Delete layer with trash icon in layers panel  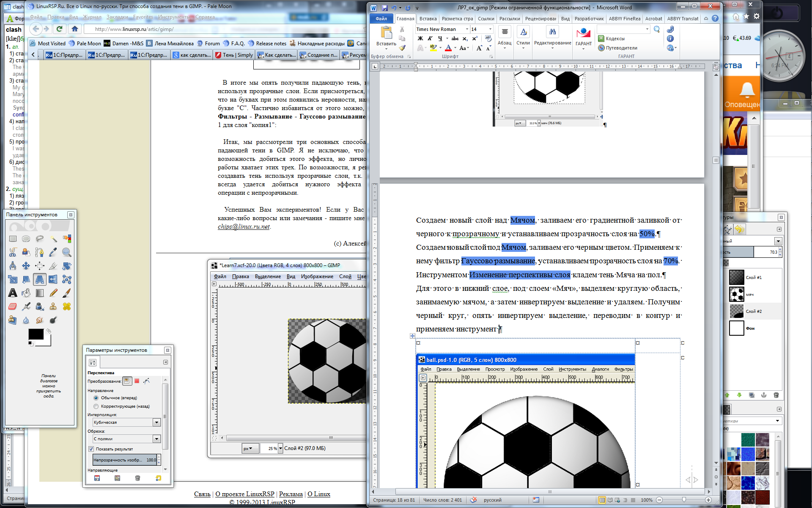(x=776, y=395)
